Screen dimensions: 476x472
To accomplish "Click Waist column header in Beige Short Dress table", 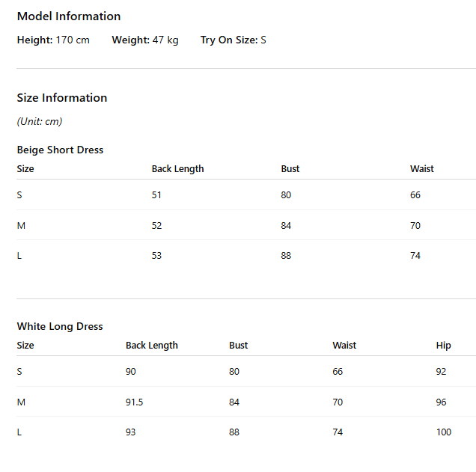I will point(421,169).
